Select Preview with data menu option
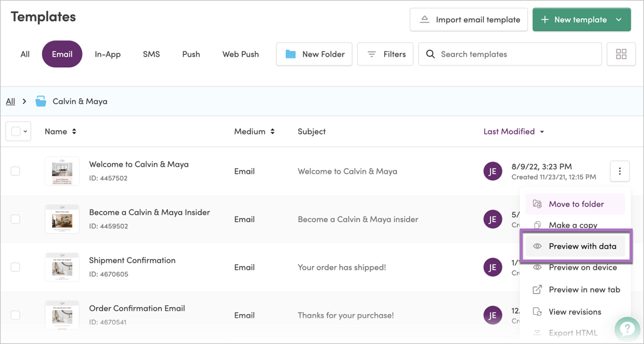 (x=575, y=246)
